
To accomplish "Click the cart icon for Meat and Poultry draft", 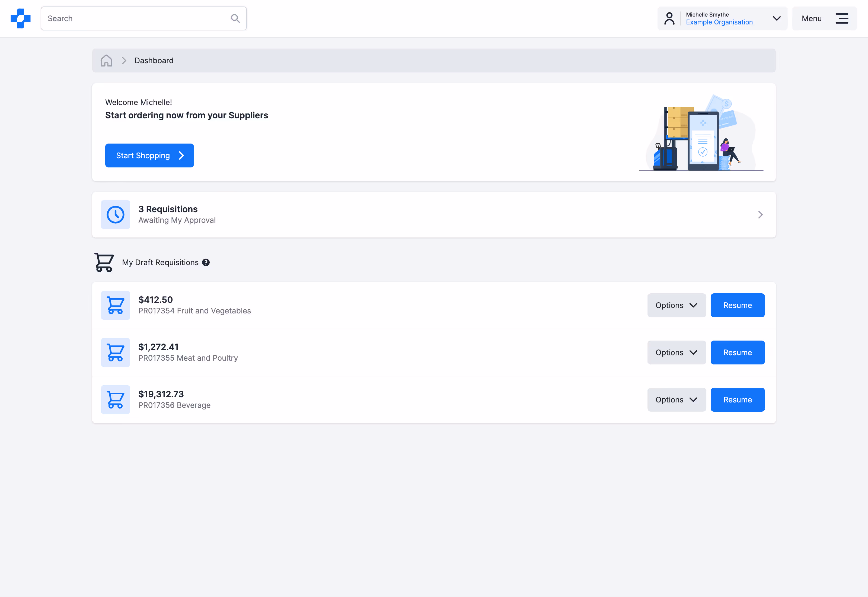I will [116, 352].
